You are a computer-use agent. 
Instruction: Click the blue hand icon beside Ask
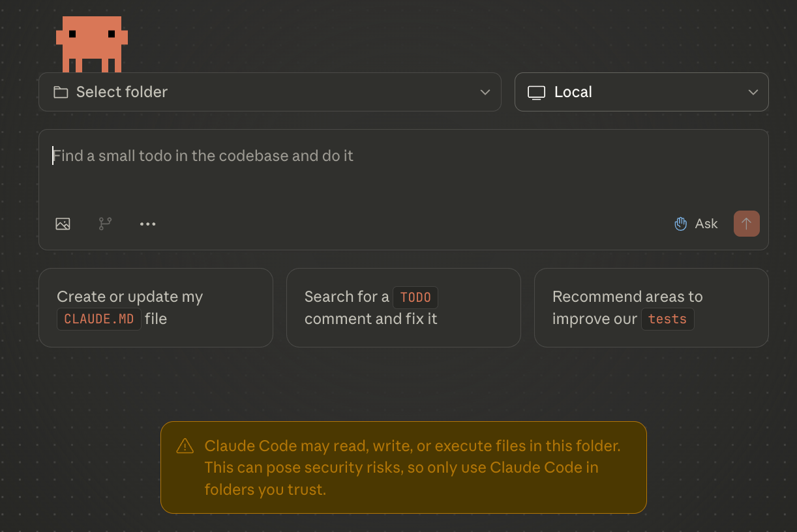[x=681, y=224]
